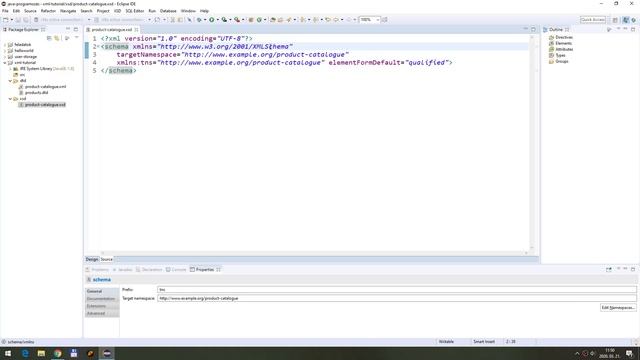The width and height of the screenshot is (640, 360).
Task: Click the Debug bug toolbar icon
Action: pyautogui.click(x=199, y=20)
